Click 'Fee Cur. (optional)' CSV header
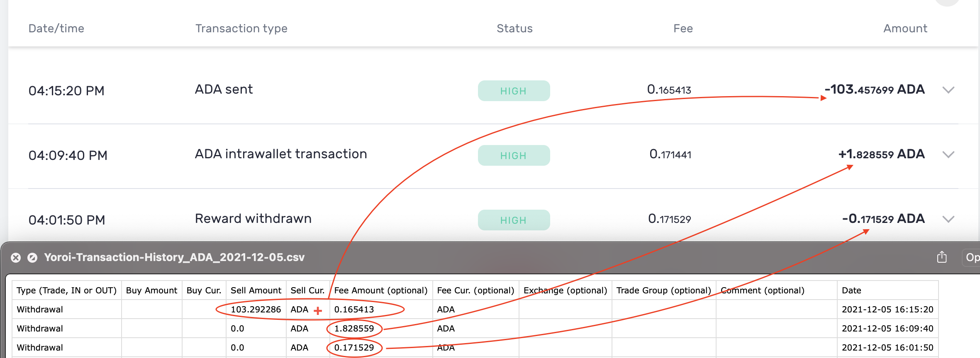 coord(475,290)
